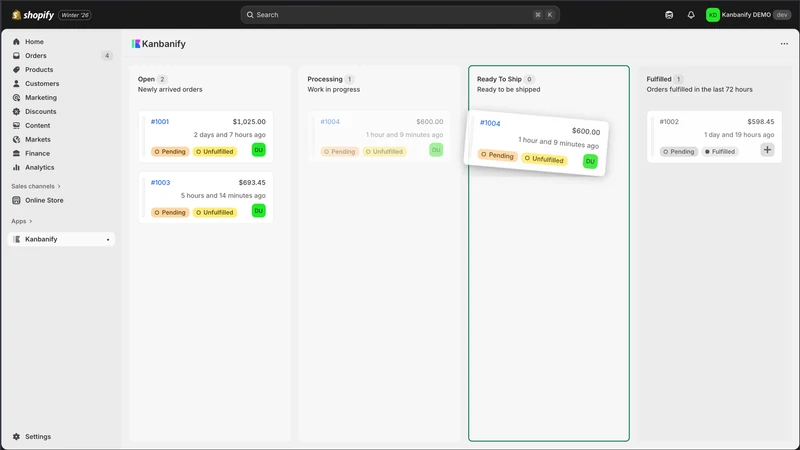
Task: Click the Content sidebar icon
Action: pyautogui.click(x=16, y=126)
